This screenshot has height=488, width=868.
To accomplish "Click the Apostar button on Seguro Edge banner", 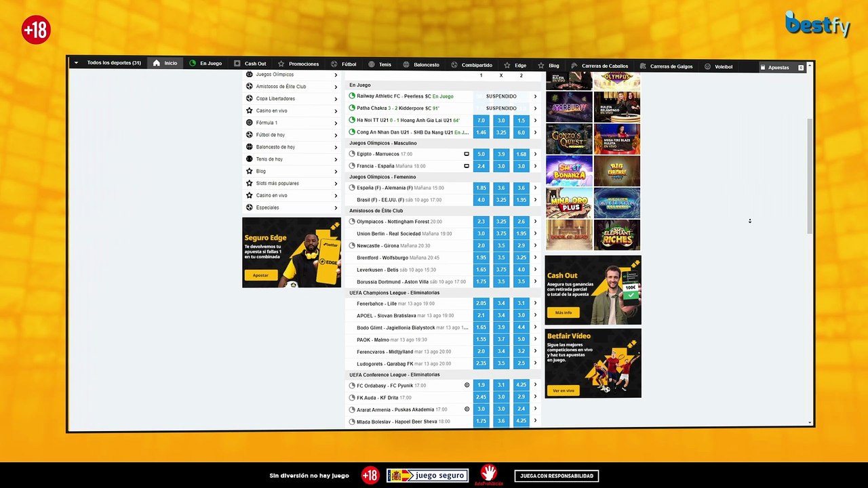I will click(x=260, y=275).
